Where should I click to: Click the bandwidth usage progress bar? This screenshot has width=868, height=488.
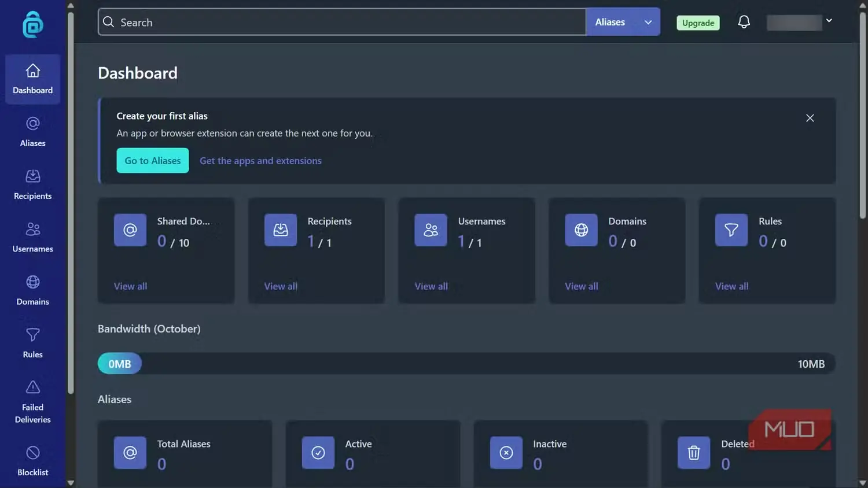[466, 364]
